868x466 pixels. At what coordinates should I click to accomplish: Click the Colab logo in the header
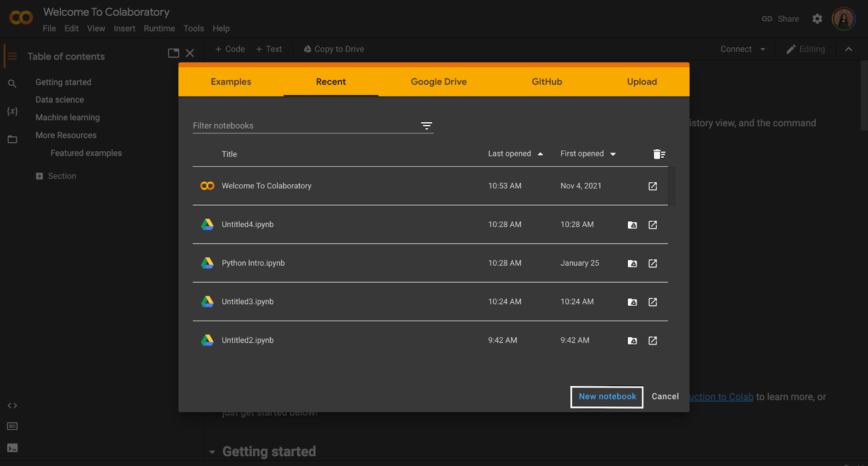21,18
